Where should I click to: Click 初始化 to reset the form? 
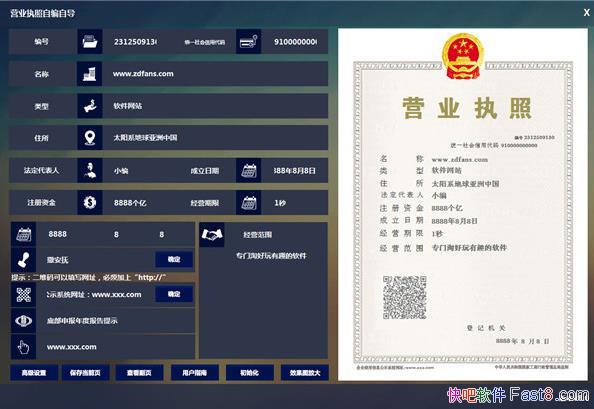(x=250, y=373)
